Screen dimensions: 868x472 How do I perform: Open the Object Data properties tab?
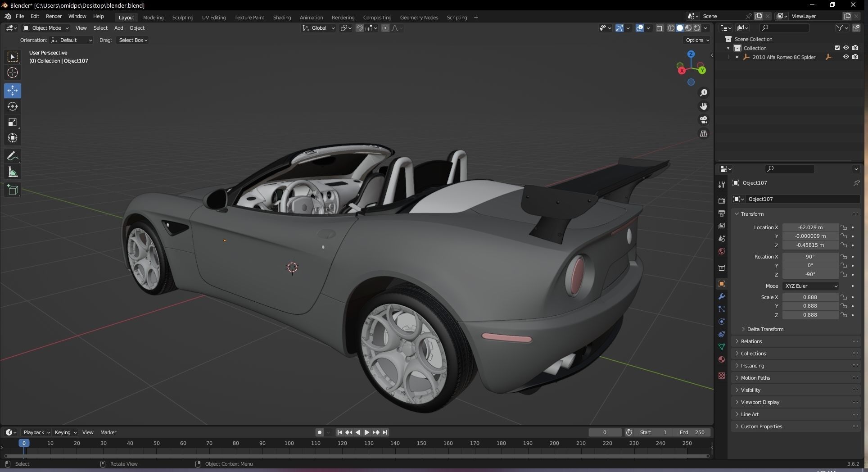[x=721, y=347]
